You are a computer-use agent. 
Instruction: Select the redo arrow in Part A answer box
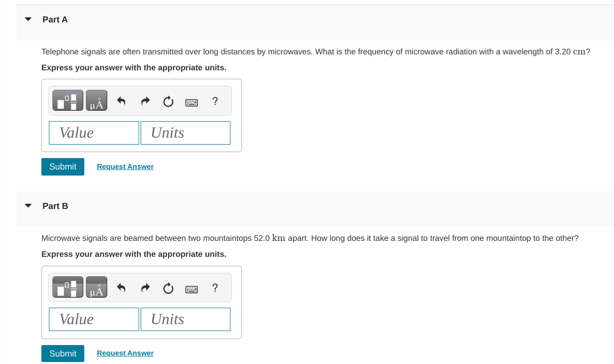tap(145, 101)
